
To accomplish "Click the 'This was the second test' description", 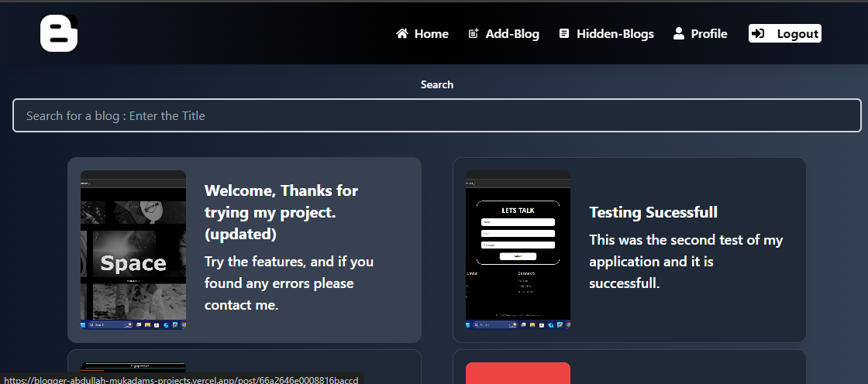I will [x=686, y=262].
